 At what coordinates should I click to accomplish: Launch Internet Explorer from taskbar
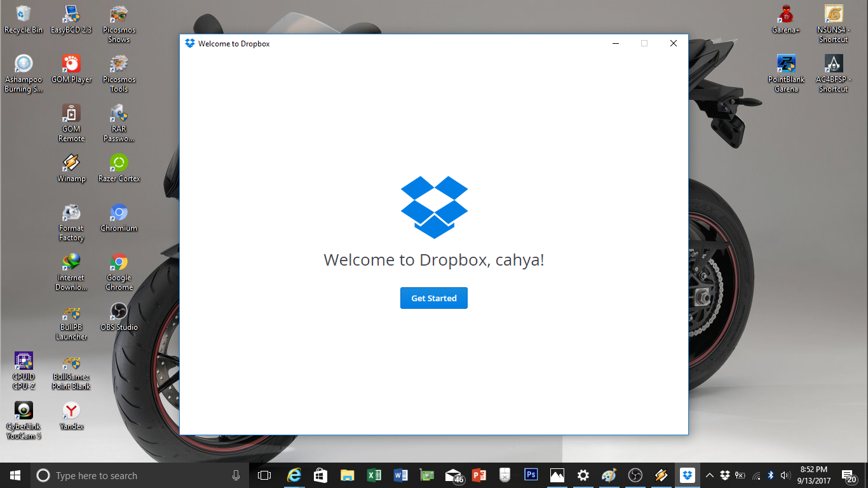click(293, 475)
